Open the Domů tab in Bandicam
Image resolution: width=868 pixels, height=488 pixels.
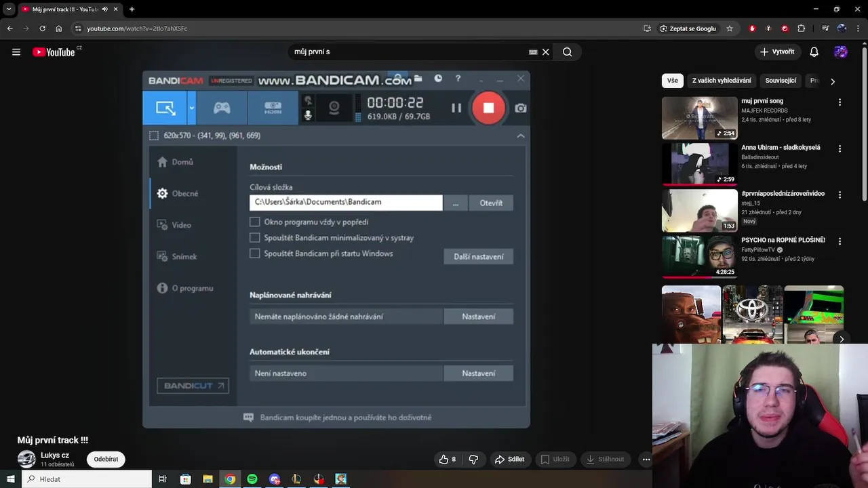[176, 162]
